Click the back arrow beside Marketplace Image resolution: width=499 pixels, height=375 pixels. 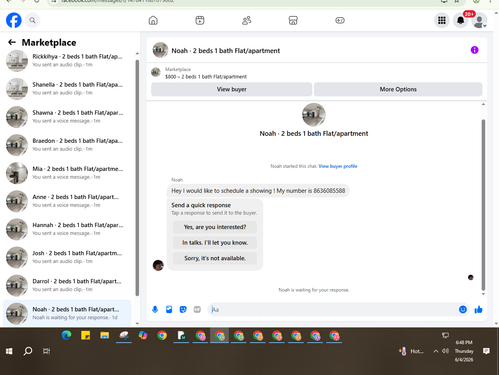(12, 42)
